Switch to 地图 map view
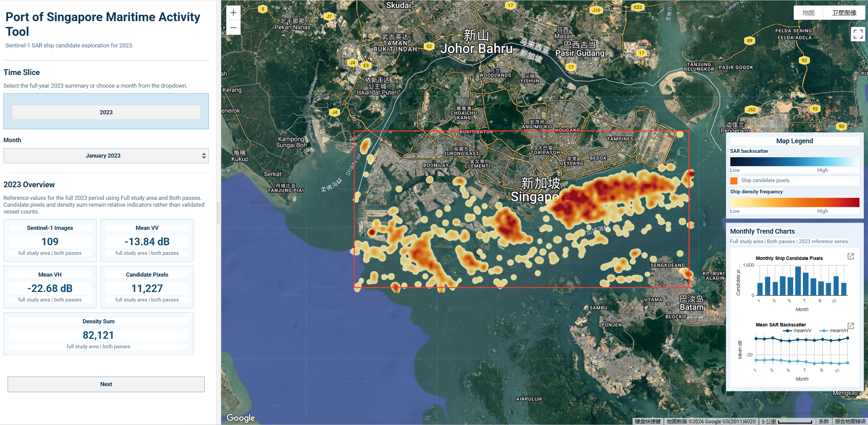This screenshot has height=425, width=868. [x=808, y=13]
